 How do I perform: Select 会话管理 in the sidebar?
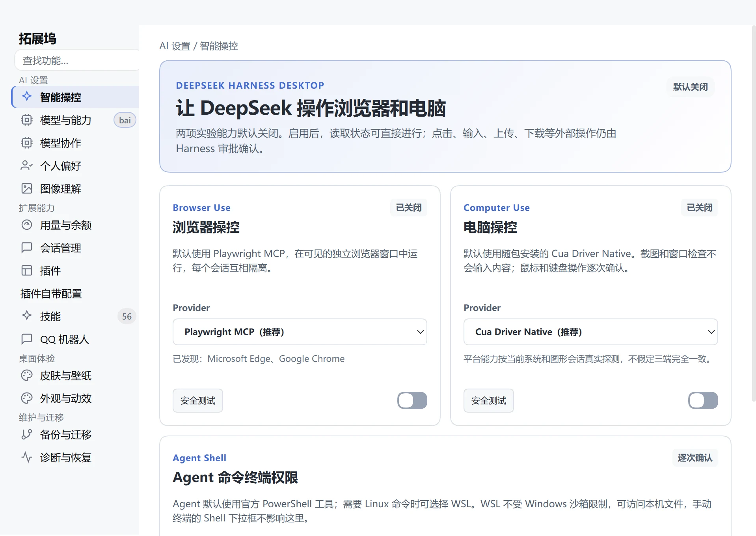click(76, 248)
